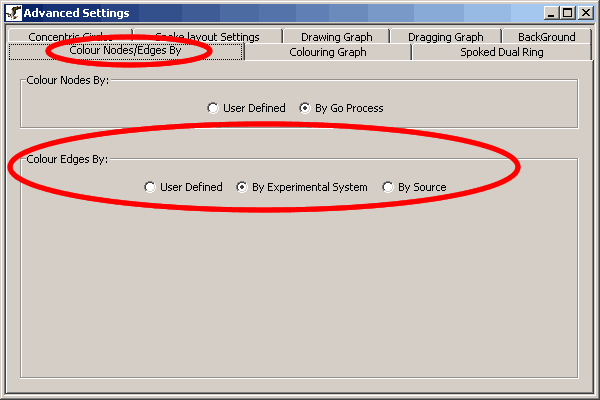600x400 pixels.
Task: Select the Dragging Graph tab
Action: [x=445, y=37]
